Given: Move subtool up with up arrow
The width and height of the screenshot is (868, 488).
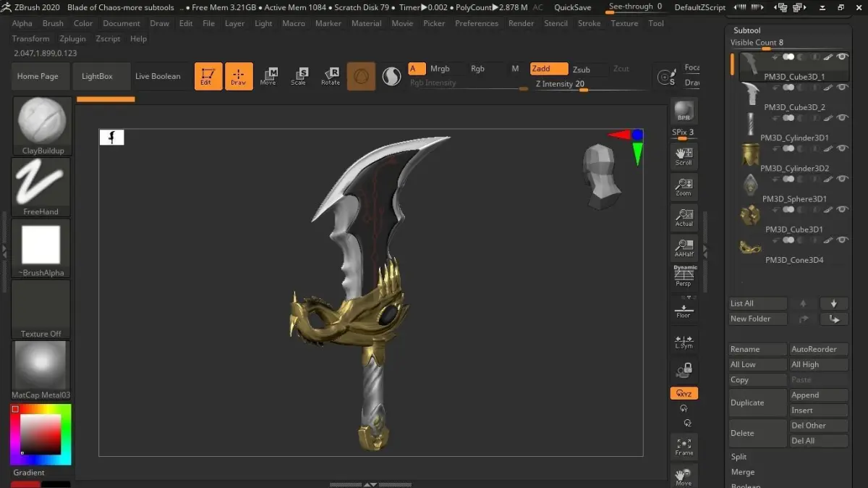Looking at the screenshot, I should coord(803,303).
